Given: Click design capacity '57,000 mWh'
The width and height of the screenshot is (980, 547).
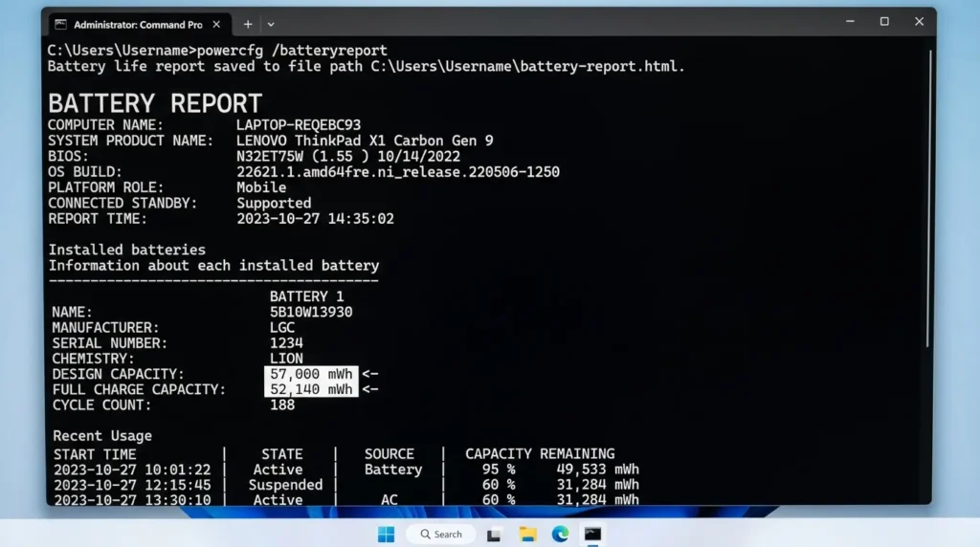Looking at the screenshot, I should coord(311,373).
